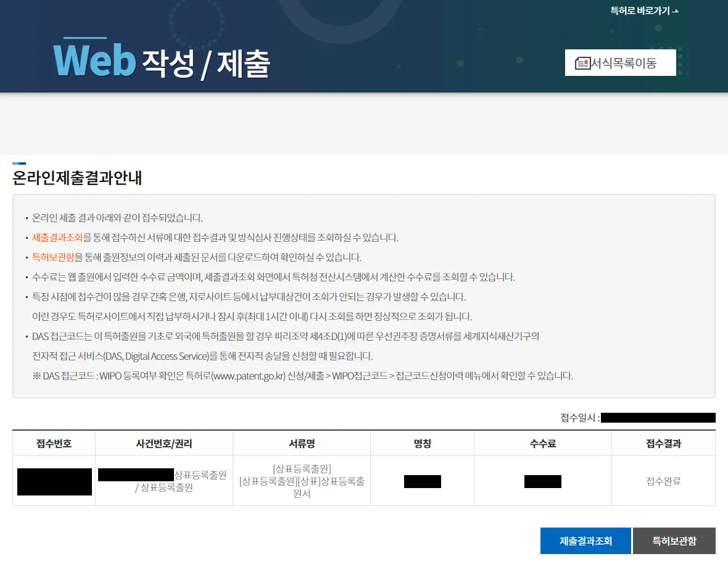
Task: Follow the orange 특허보관함 link in notice
Action: [53, 257]
